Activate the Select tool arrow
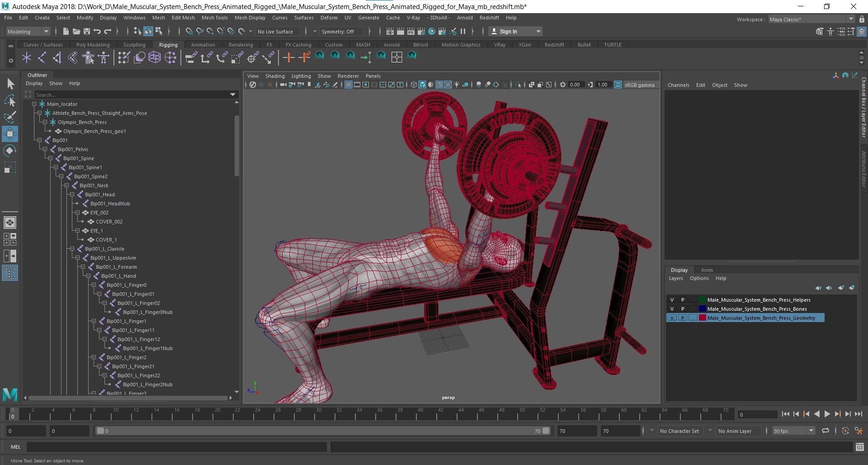Screen dimensions: 868x465 (x=10, y=84)
